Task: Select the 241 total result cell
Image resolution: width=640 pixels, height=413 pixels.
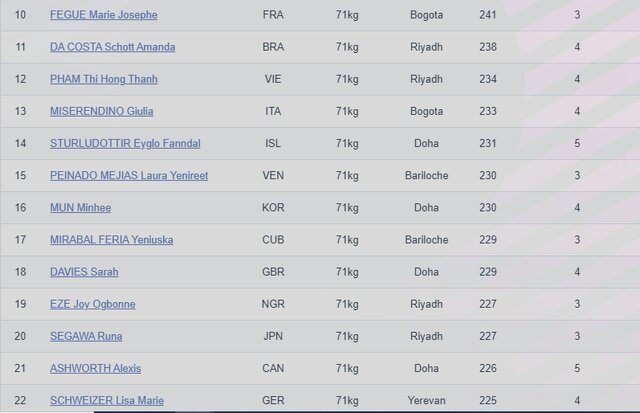Action: pos(487,15)
